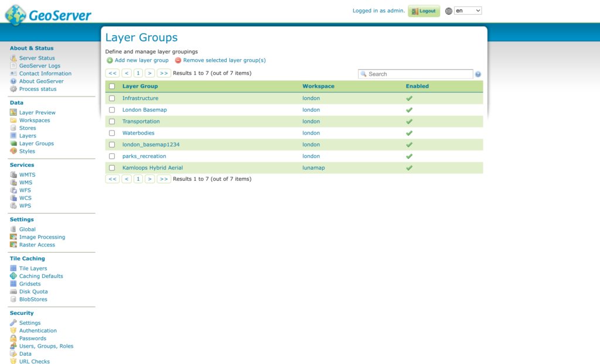Click the Styles palette icon
The height and width of the screenshot is (364, 600).
[x=13, y=151]
